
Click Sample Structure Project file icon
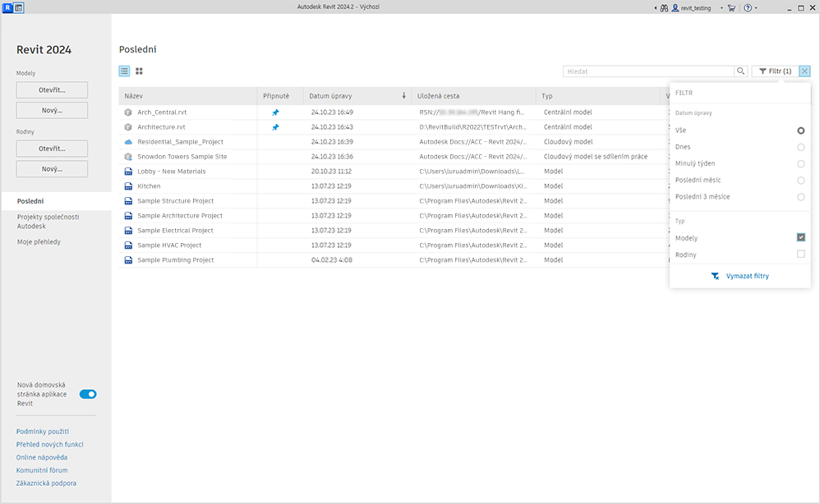tap(128, 201)
